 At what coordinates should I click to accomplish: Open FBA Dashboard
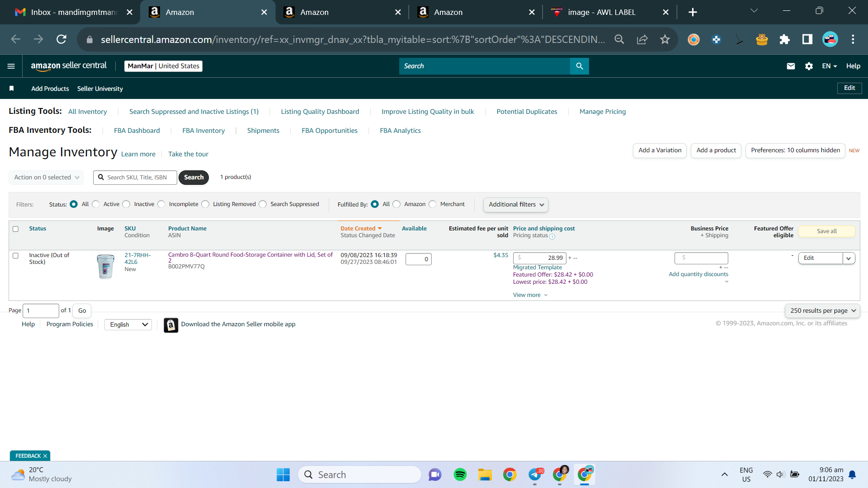pos(137,131)
